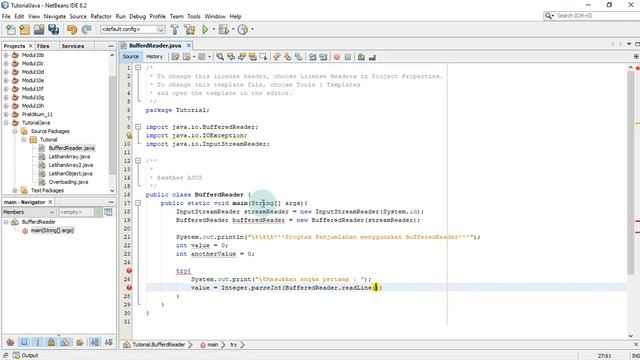Image resolution: width=640 pixels, height=360 pixels.
Task: Open the Tools menu
Action: click(x=194, y=16)
